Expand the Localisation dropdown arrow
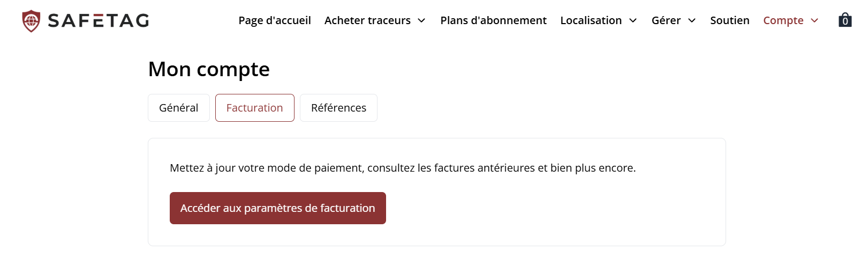The height and width of the screenshot is (265, 868). [633, 20]
